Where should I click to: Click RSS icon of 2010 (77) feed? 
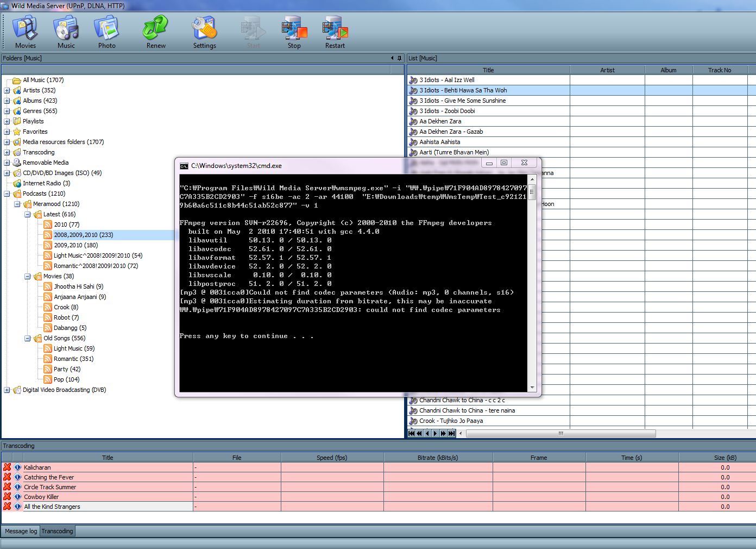point(48,224)
